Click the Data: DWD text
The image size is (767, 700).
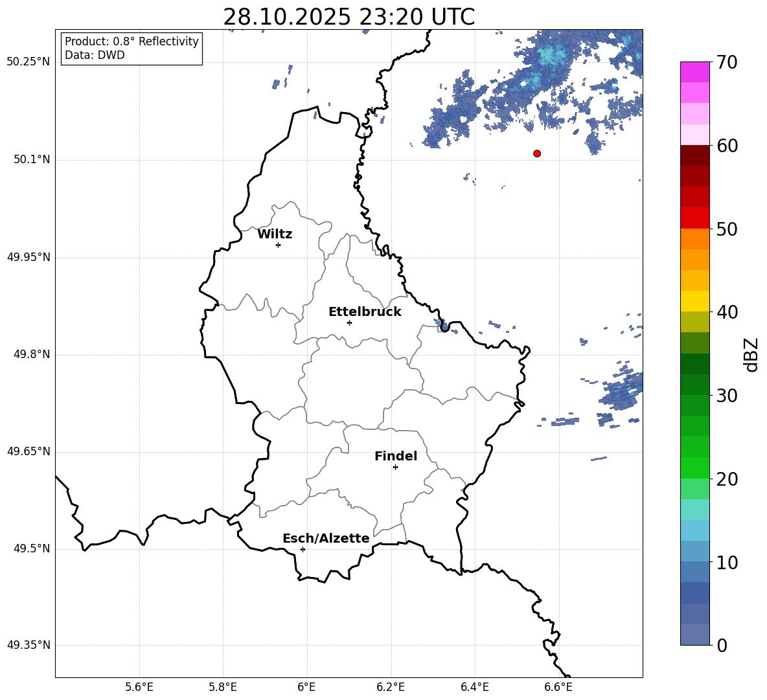coord(95,55)
